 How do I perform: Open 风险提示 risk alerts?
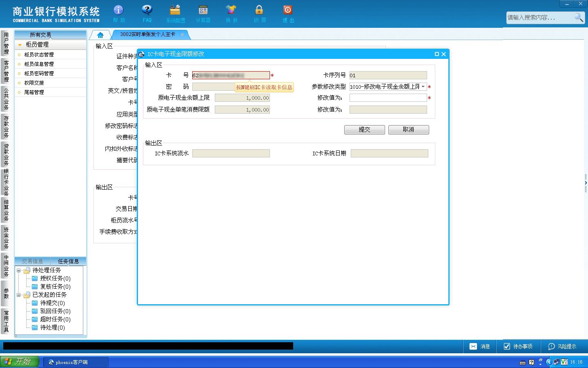pyautogui.click(x=562, y=346)
